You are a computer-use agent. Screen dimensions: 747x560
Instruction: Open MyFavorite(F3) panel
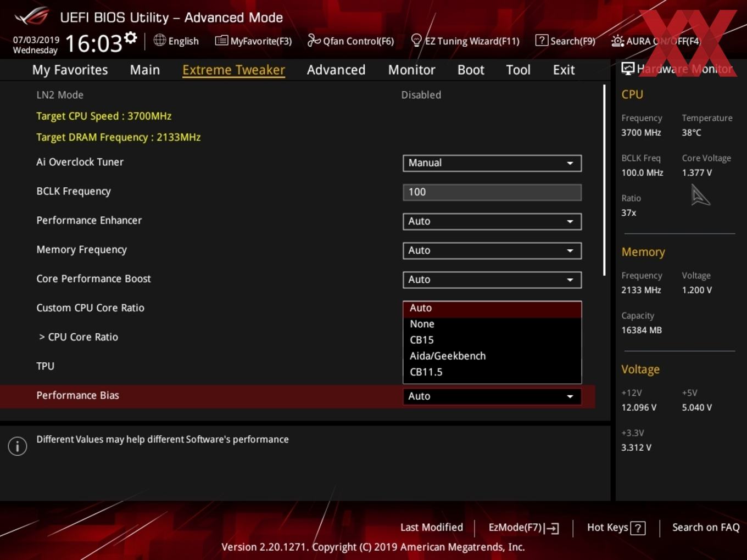coord(253,41)
